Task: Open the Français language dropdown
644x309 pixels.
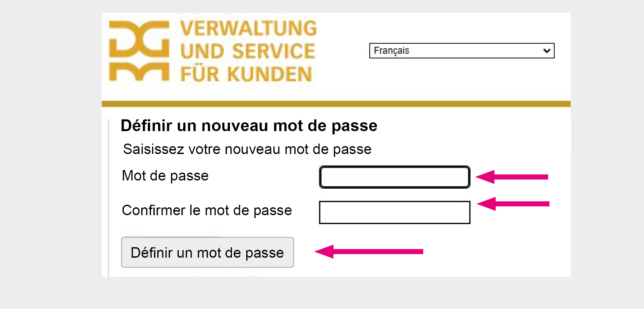Action: click(x=461, y=51)
